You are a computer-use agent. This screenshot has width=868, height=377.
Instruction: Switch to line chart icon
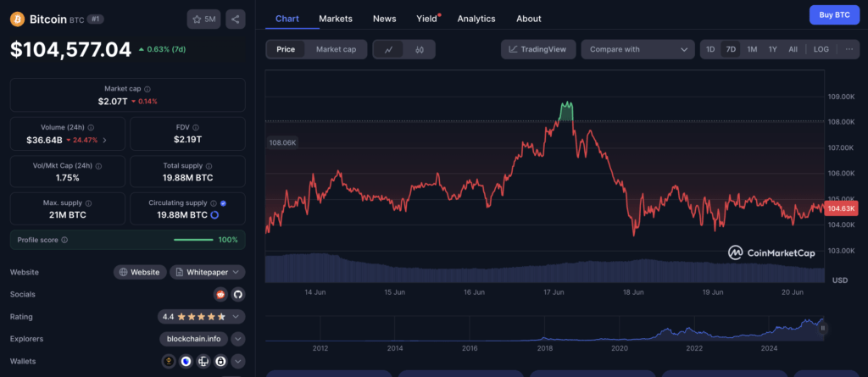coord(388,49)
